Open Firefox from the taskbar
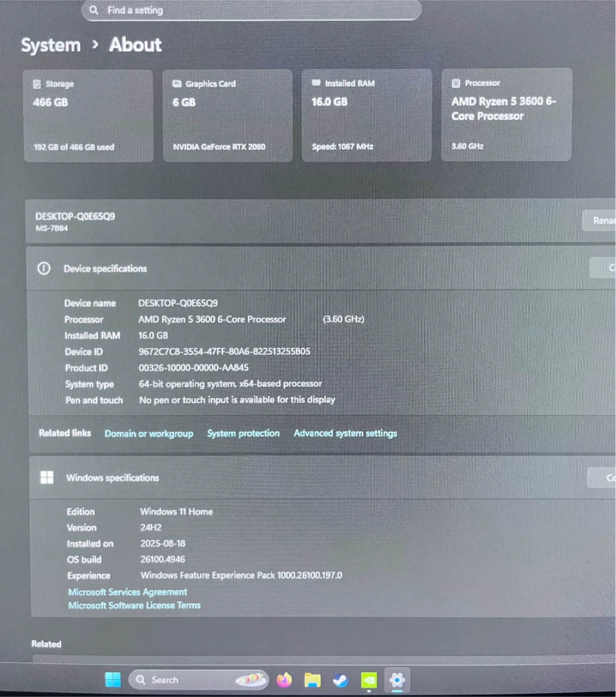Image resolution: width=616 pixels, height=697 pixels. [x=284, y=680]
